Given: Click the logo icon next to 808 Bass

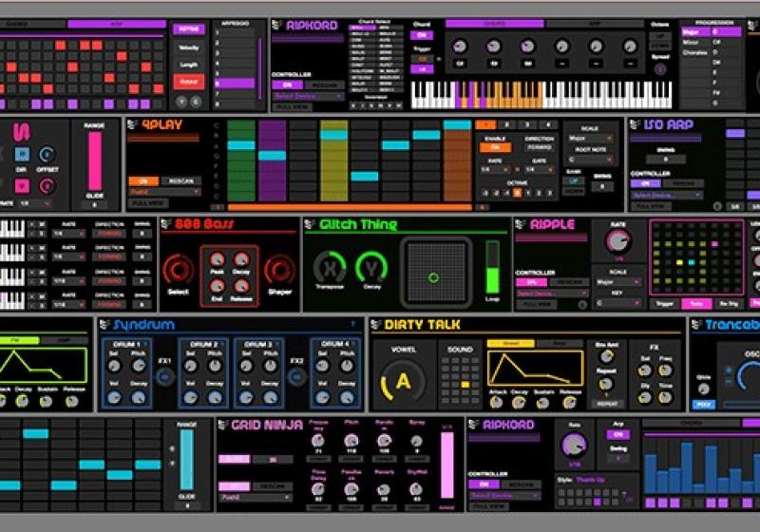Looking at the screenshot, I should tap(165, 224).
